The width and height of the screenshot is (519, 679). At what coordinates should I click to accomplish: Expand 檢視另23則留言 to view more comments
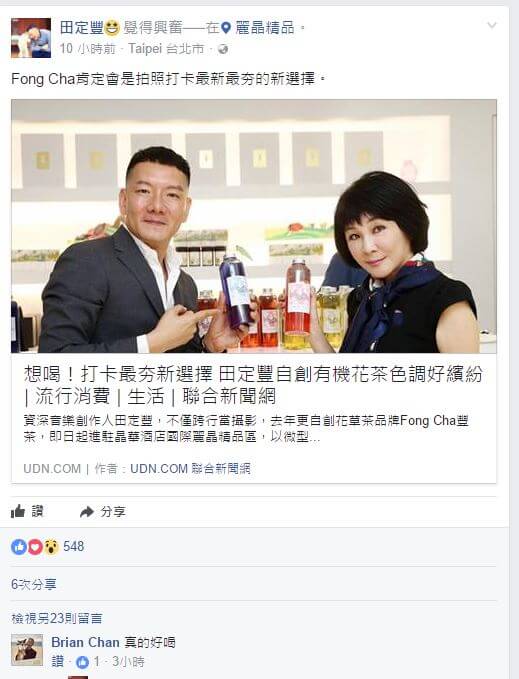57,618
